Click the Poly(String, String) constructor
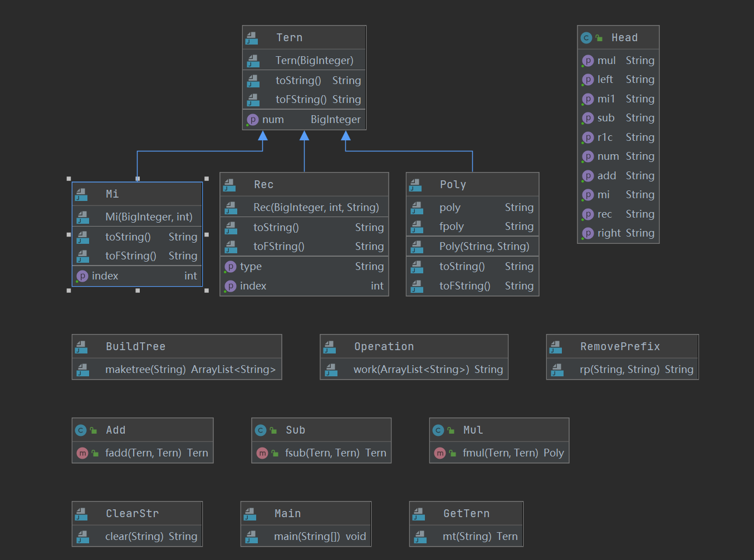This screenshot has height=560, width=754. 472,246
